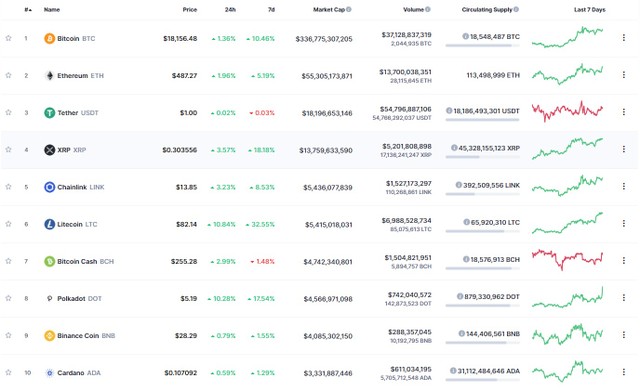The height and width of the screenshot is (391, 640).
Task: Toggle the Chainlink watchlist star
Action: 8,187
